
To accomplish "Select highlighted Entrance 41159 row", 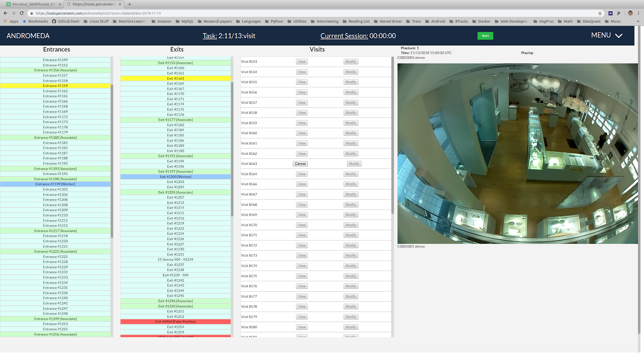I will [x=56, y=86].
